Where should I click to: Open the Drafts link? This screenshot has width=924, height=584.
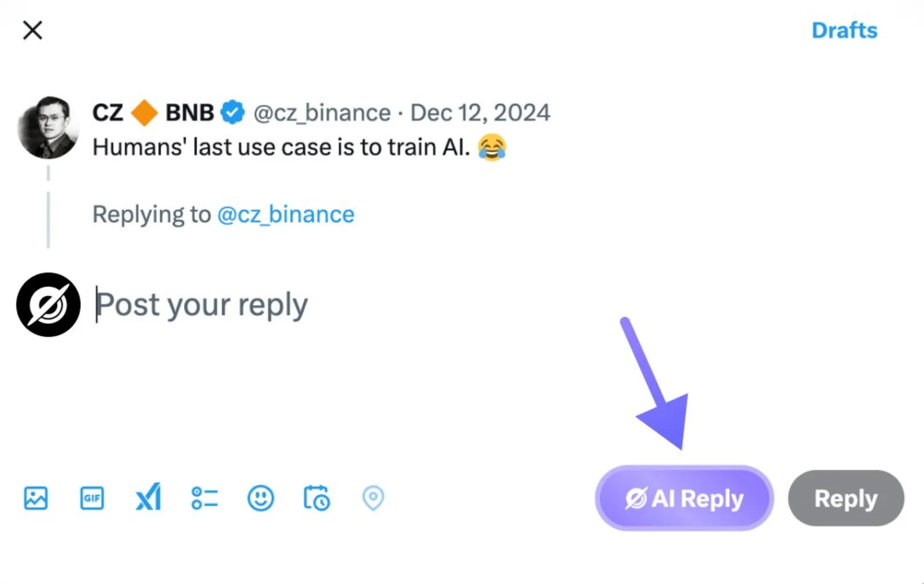[844, 30]
